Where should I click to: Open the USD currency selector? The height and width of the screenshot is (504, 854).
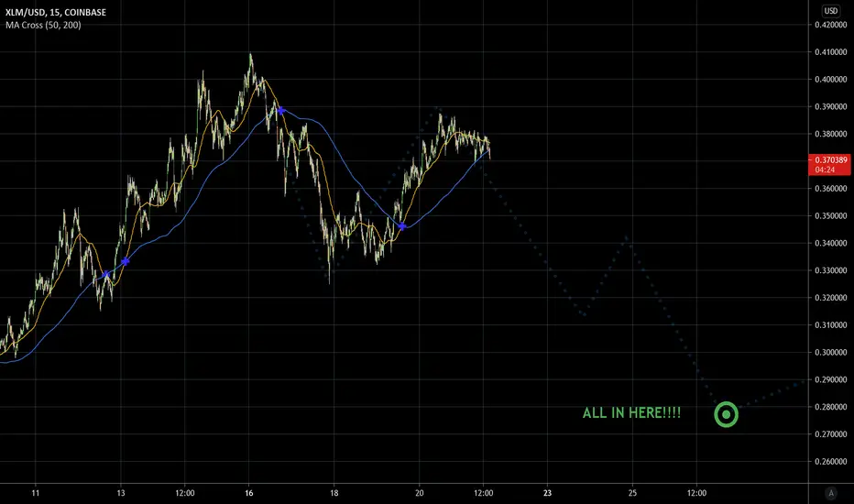(x=830, y=10)
